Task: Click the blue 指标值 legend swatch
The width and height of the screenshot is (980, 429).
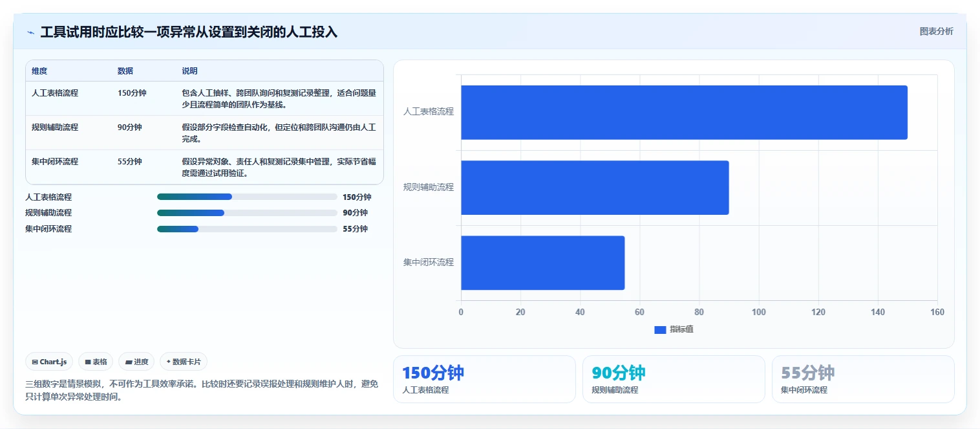Action: (660, 330)
